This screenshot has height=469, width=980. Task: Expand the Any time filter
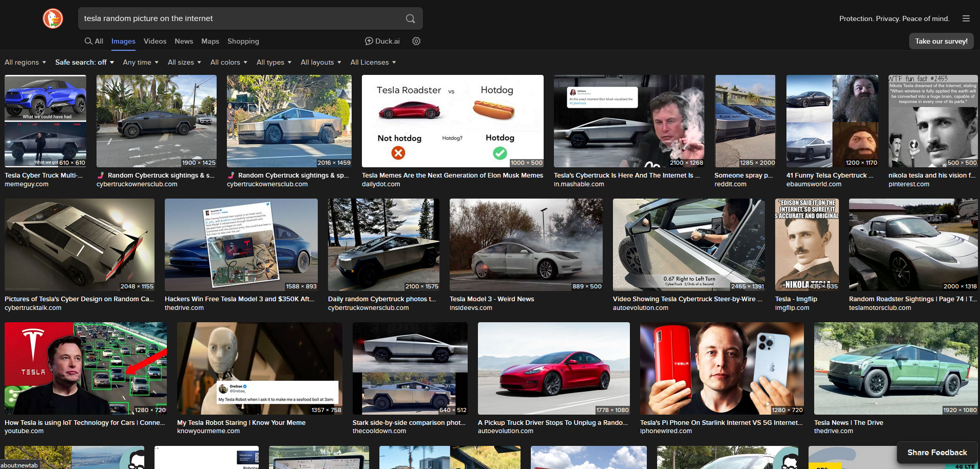[x=141, y=62]
